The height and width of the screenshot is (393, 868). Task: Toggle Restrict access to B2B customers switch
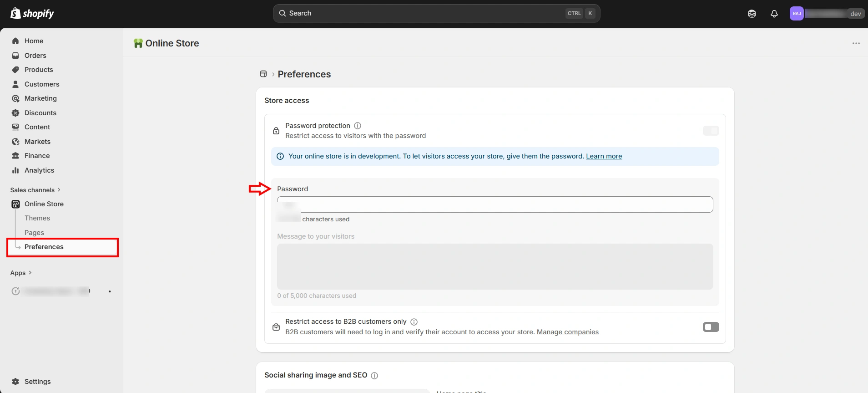[711, 327]
